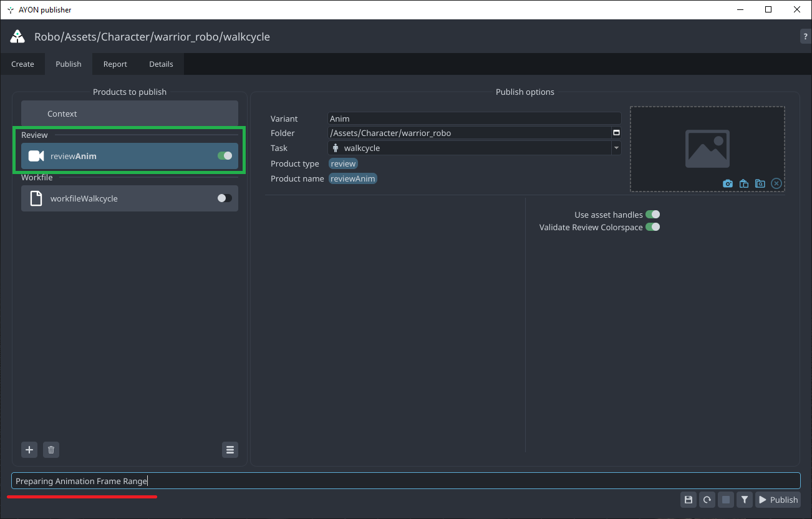Click the Workfile group label
Image resolution: width=812 pixels, height=519 pixels.
point(37,177)
